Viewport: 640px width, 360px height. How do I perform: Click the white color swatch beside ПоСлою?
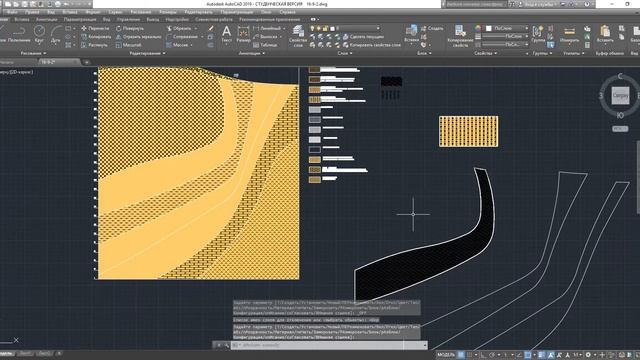coord(489,28)
